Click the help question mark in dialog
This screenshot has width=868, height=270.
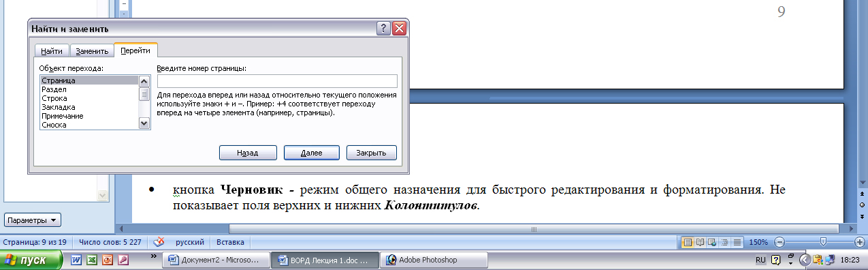pyautogui.click(x=384, y=29)
